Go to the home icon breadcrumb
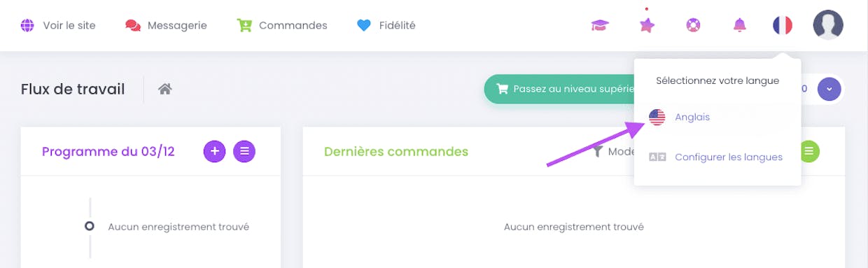Screen dimensions: 868x268 click(x=165, y=89)
